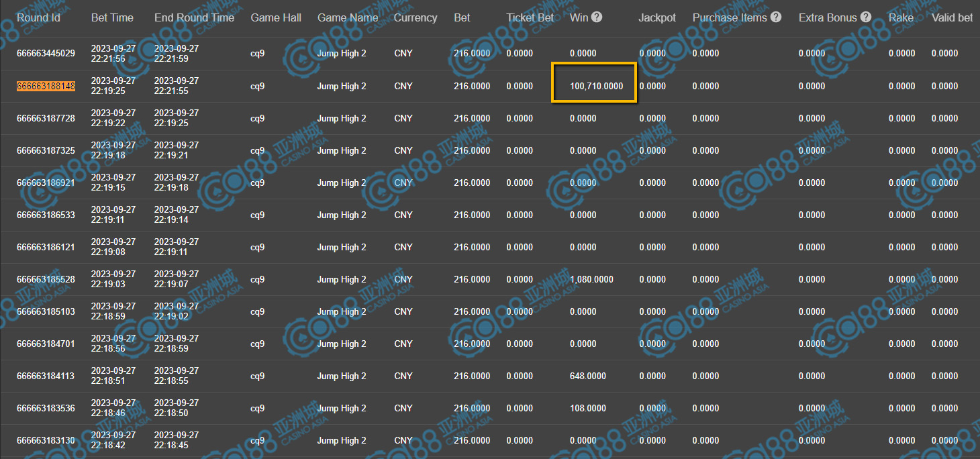Screen dimensions: 980x459
Task: Click the Bet Time column header
Action: click(112, 18)
